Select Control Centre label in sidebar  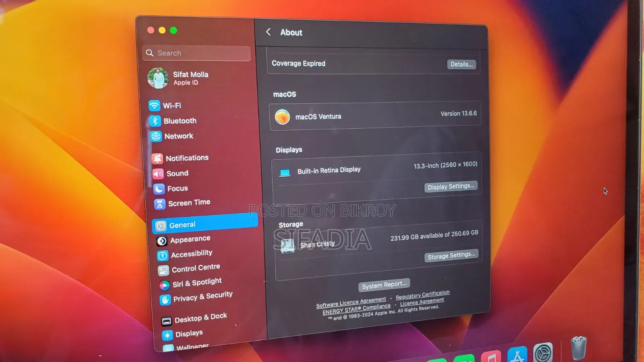pos(196,268)
